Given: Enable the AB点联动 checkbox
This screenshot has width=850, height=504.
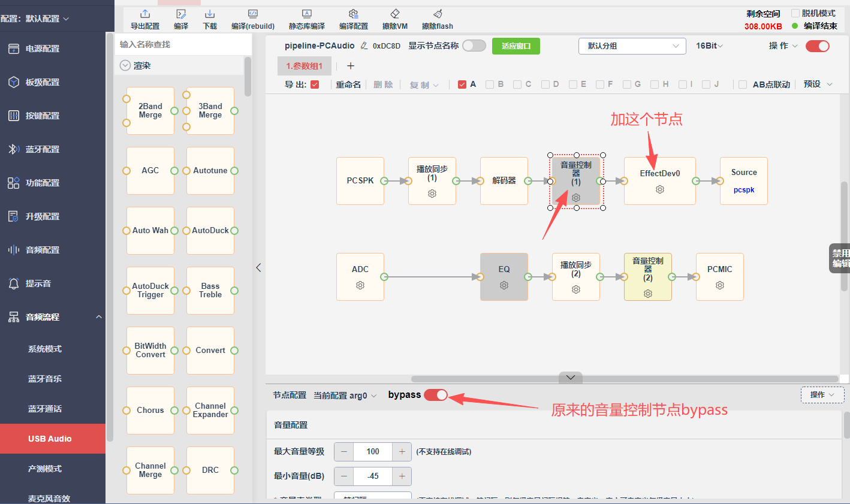Looking at the screenshot, I should (x=743, y=84).
